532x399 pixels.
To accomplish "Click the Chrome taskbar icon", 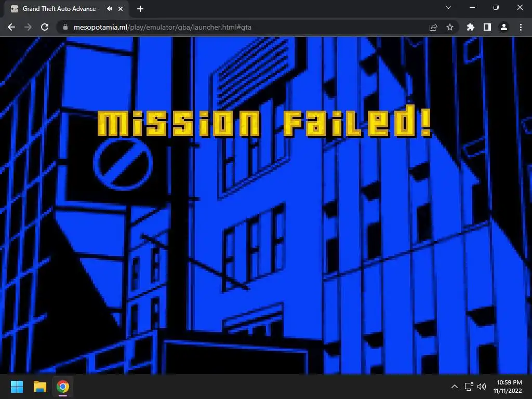I will click(x=63, y=387).
